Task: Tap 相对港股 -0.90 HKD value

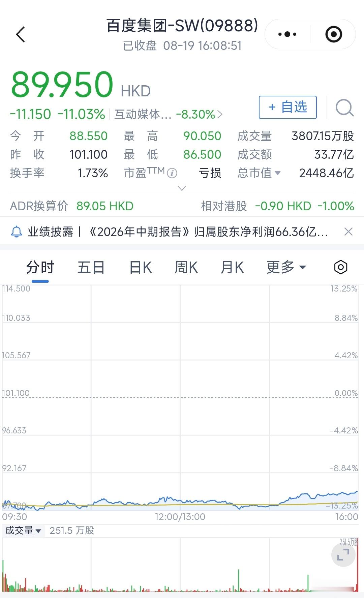Action: click(283, 206)
